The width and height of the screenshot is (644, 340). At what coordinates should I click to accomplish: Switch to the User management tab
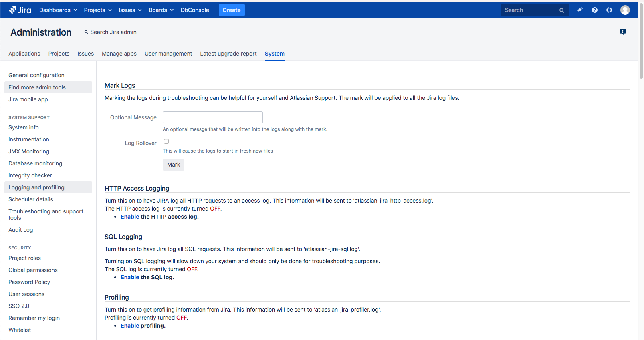pyautogui.click(x=168, y=54)
